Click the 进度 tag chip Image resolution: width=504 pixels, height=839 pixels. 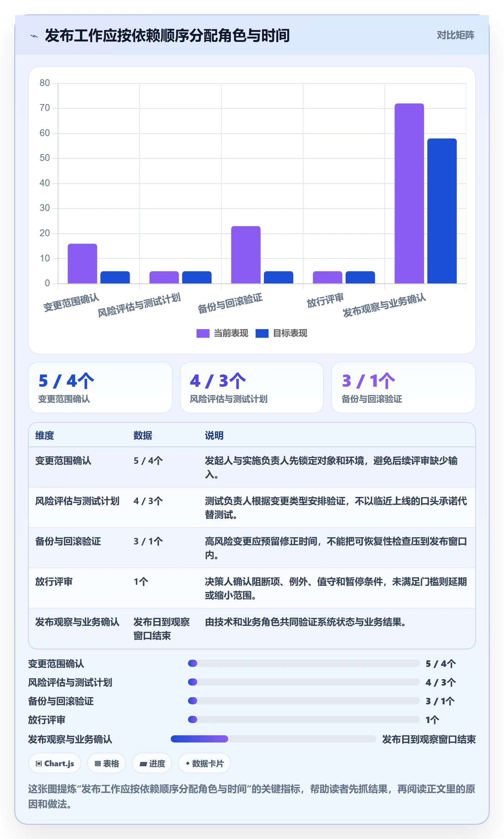pyautogui.click(x=152, y=763)
